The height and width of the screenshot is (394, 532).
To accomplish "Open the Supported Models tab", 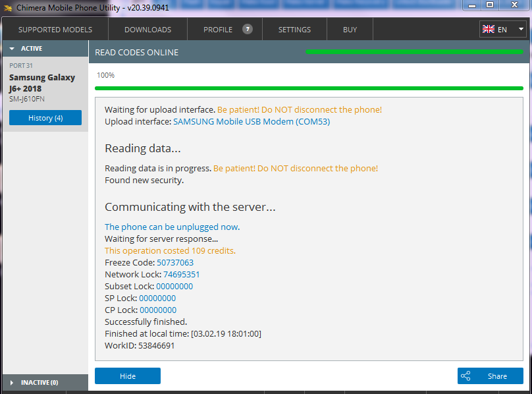I will pyautogui.click(x=55, y=30).
